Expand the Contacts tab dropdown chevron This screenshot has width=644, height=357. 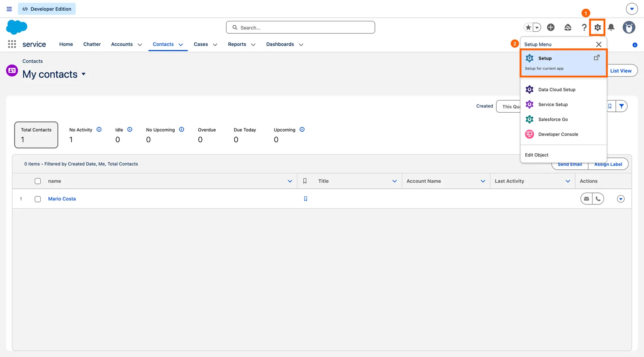(181, 45)
